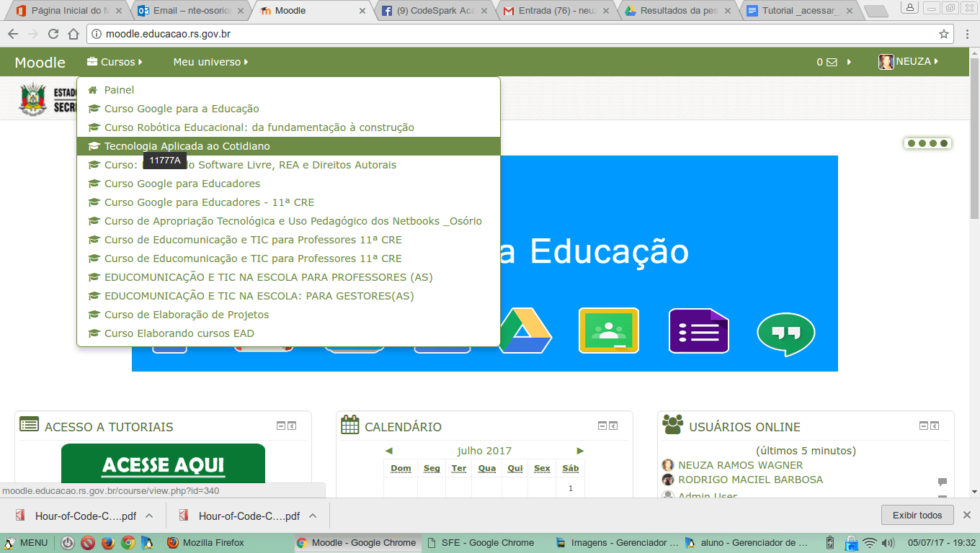Launch Chrome from taskbar quick launcher
The height and width of the screenshot is (553, 980).
(128, 543)
